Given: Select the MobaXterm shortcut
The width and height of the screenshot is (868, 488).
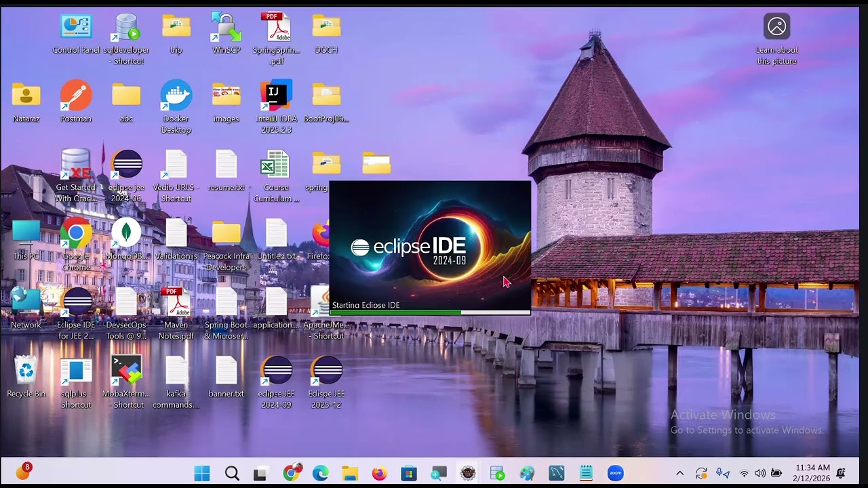Looking at the screenshot, I should click(x=126, y=382).
